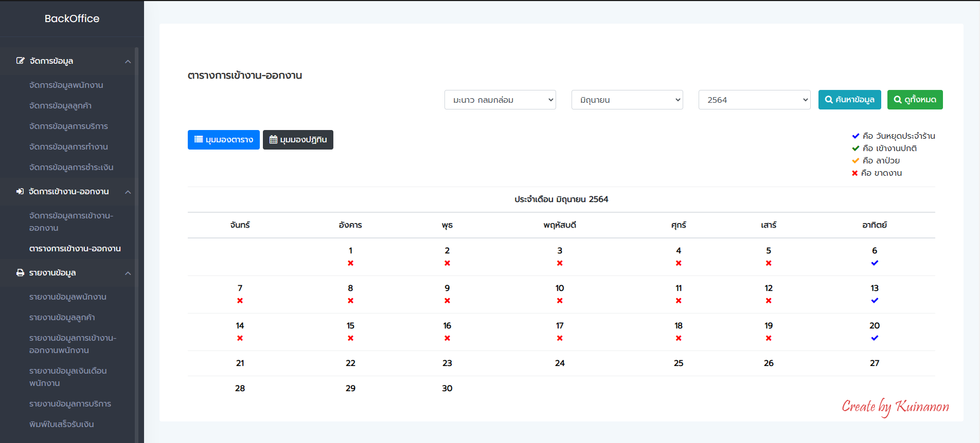Collapse the รายงานข้อมูล section chevron
The image size is (980, 443).
pyautogui.click(x=128, y=273)
